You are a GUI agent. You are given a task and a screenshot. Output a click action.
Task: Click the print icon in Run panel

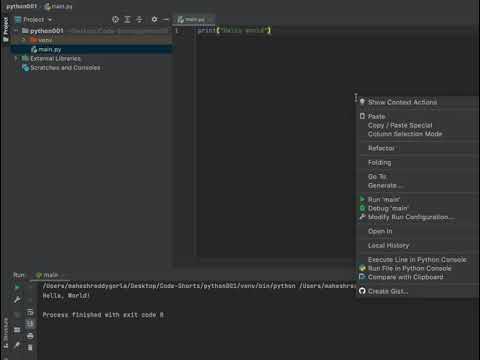pos(30,336)
